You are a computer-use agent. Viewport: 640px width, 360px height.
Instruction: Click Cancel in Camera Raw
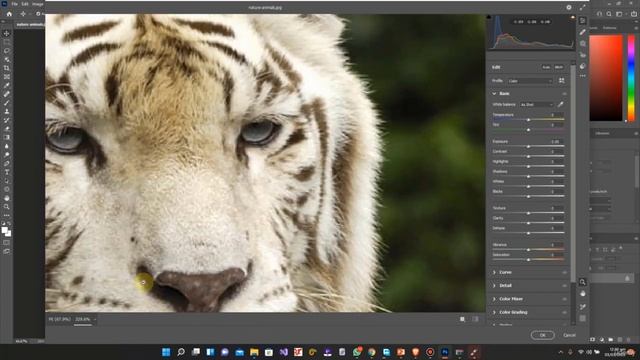pyautogui.click(x=569, y=335)
